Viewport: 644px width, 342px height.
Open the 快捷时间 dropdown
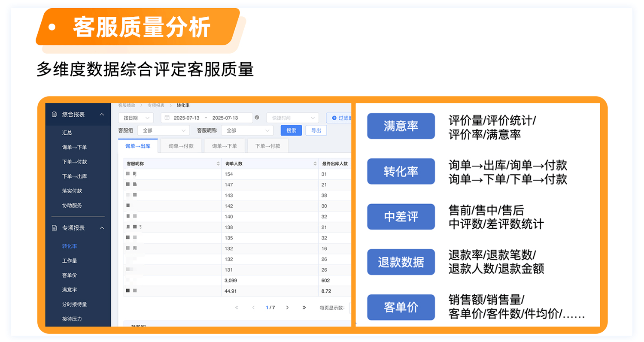[x=292, y=118]
